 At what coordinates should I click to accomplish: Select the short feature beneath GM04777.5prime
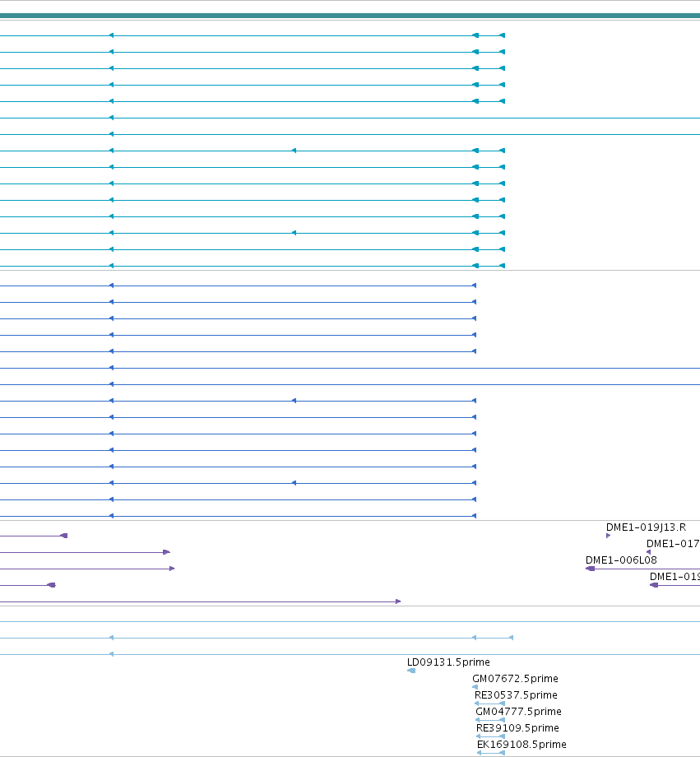coord(490,720)
